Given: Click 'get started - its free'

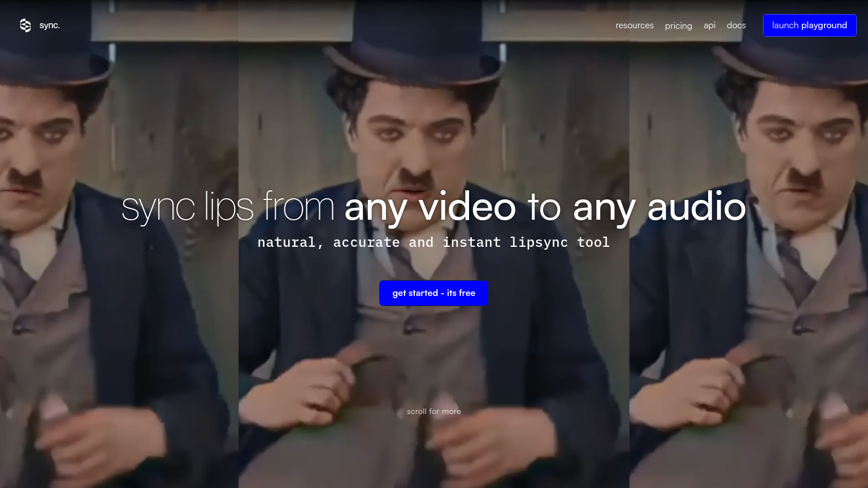Looking at the screenshot, I should (433, 293).
